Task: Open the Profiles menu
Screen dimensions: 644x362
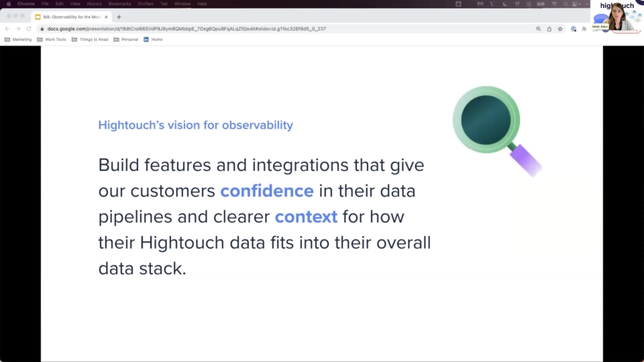Action: 146,4
